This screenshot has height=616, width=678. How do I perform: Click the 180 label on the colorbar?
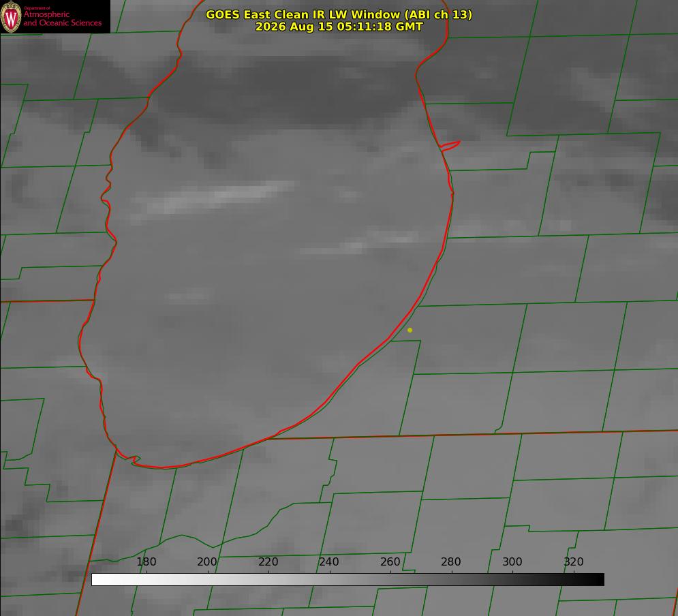(x=146, y=561)
